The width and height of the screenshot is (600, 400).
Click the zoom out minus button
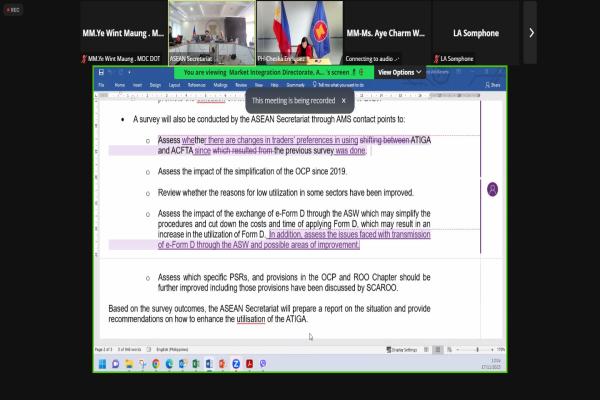coord(458,349)
